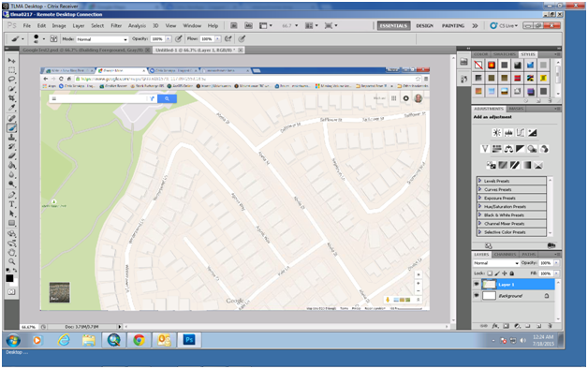Open the Image menu
Viewport: 588px width, 369px height.
(x=59, y=25)
